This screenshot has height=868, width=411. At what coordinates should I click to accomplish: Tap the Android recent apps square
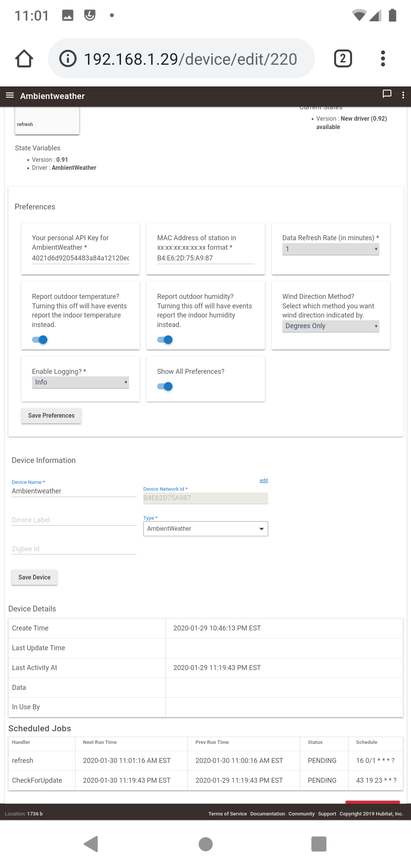[x=319, y=844]
